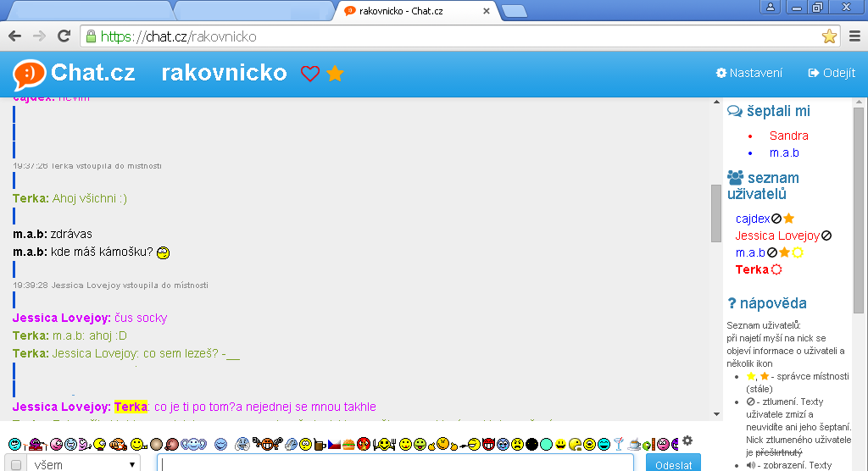The height and width of the screenshot is (471, 868).
Task: Open smiley settings gear icon
Action: click(687, 441)
